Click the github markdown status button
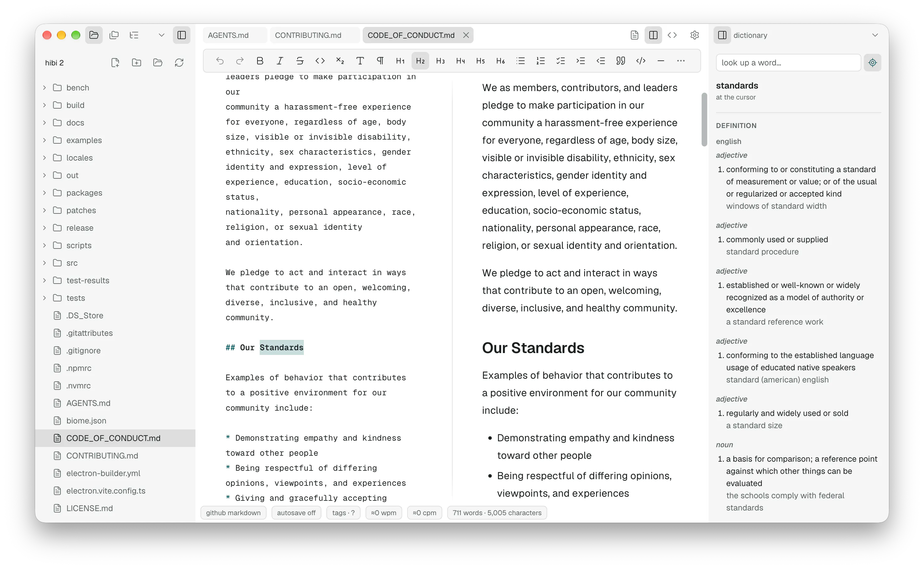Screen dimensions: 924x569 233,513
